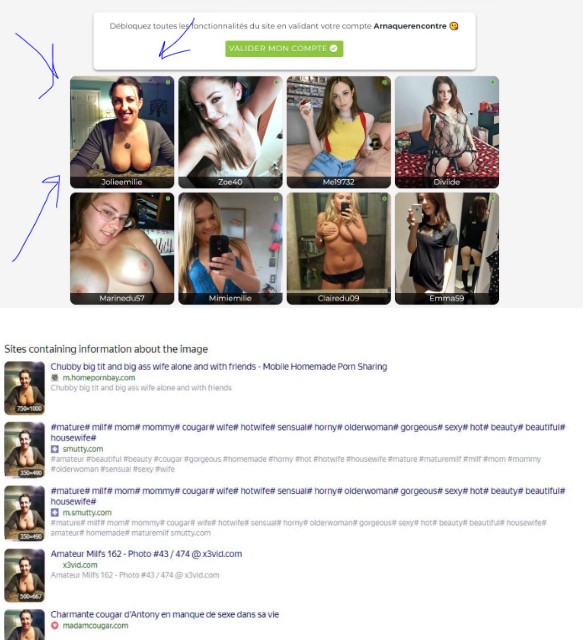Screen dimensions: 584x640
Task: Open the Jolieemilie profile card
Action: [122, 132]
